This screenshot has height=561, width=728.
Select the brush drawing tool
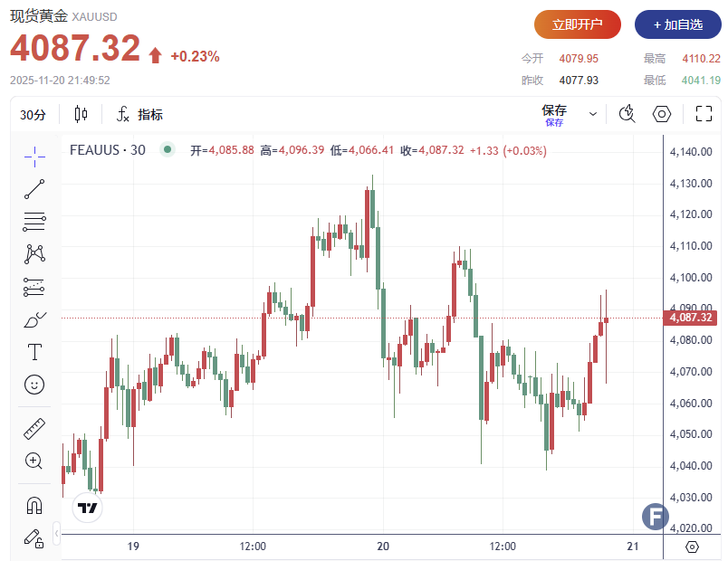[x=34, y=320]
